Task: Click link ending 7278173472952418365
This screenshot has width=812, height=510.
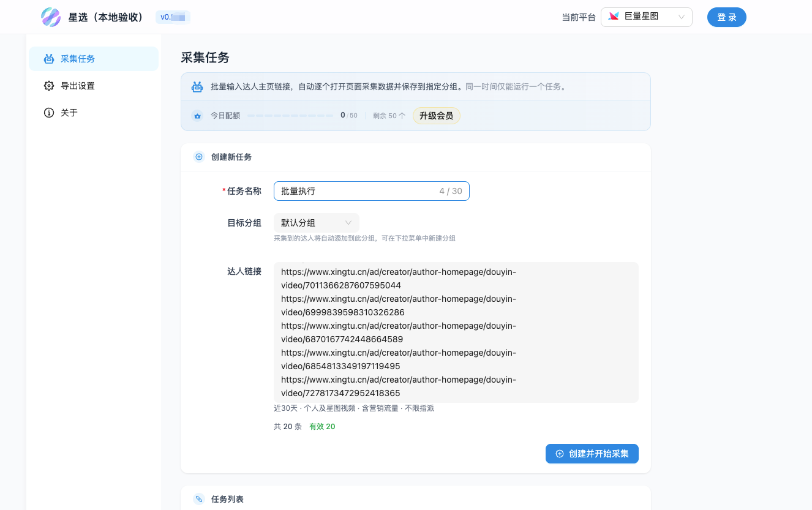Action: point(399,386)
